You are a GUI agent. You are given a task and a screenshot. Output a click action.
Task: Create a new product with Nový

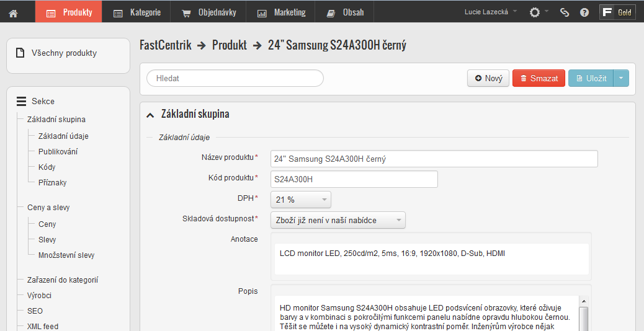coord(488,78)
